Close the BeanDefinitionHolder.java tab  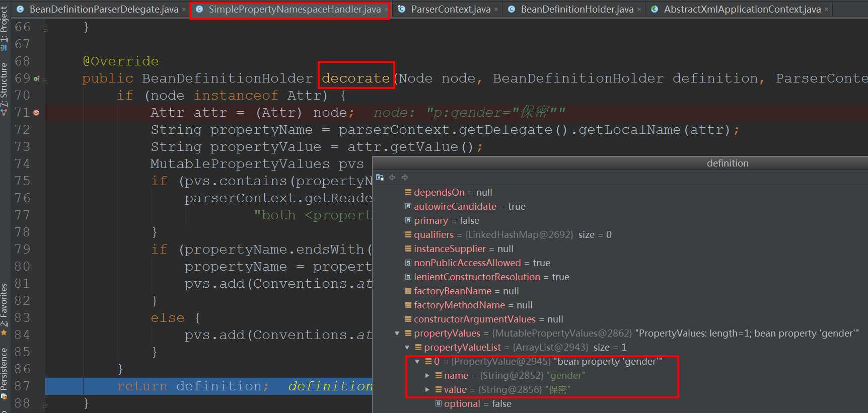pos(639,10)
